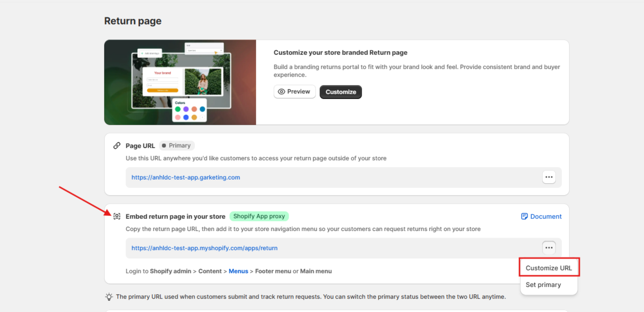This screenshot has width=644, height=312.
Task: Click the eye icon inside the Preview button
Action: 282,91
